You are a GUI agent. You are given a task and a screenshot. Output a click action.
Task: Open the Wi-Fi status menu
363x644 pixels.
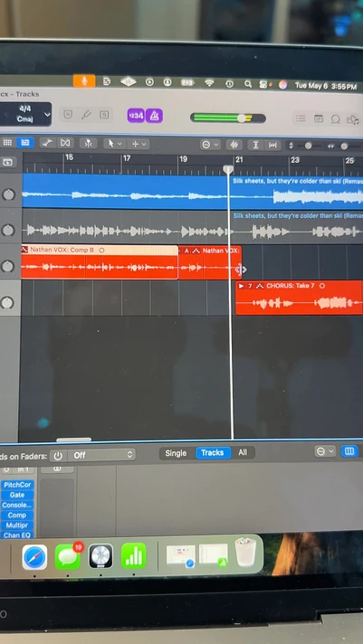209,83
